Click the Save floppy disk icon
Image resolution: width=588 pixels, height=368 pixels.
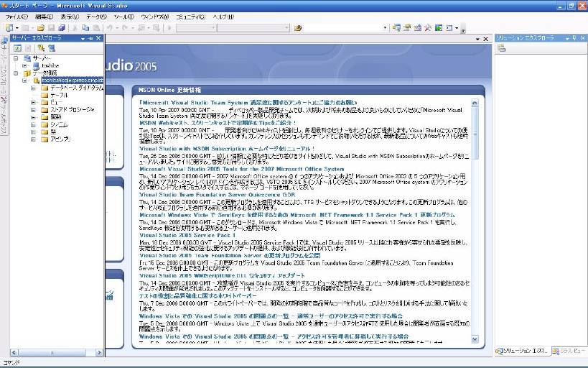52,28
